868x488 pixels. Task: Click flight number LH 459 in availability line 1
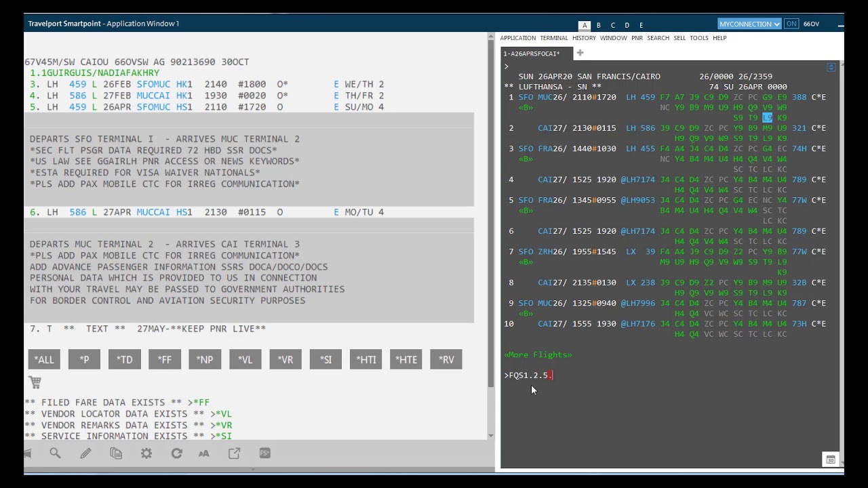tap(640, 97)
